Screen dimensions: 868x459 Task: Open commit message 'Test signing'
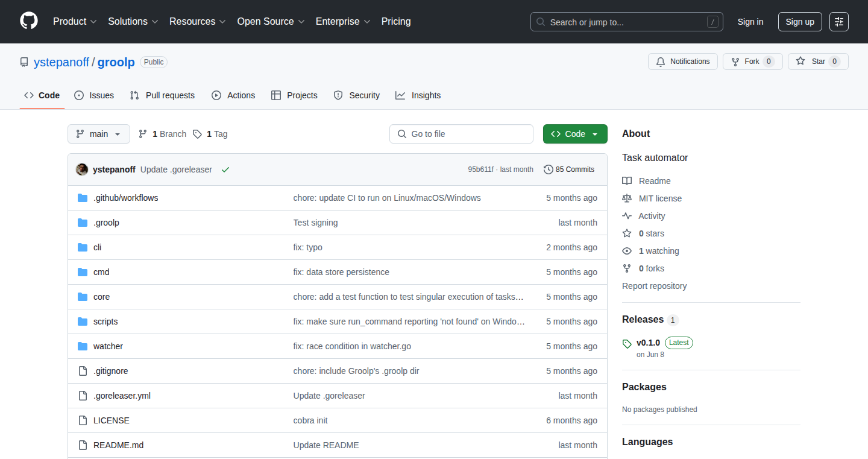pyautogui.click(x=315, y=223)
